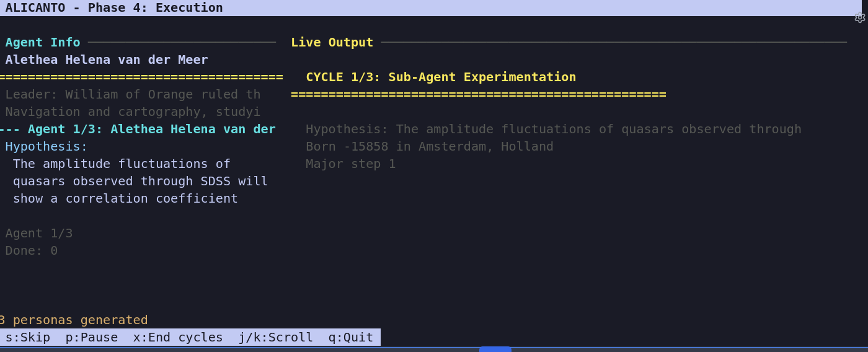Select the Navigation and cartography line

coord(133,112)
